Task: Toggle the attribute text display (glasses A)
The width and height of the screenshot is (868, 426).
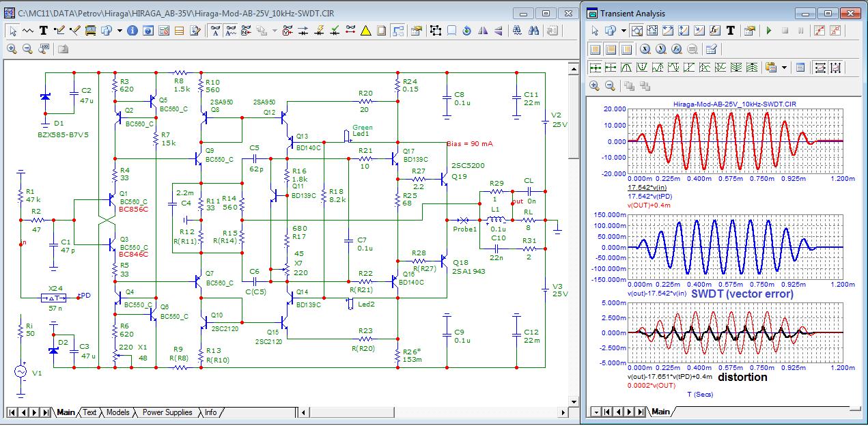Action: click(x=214, y=31)
